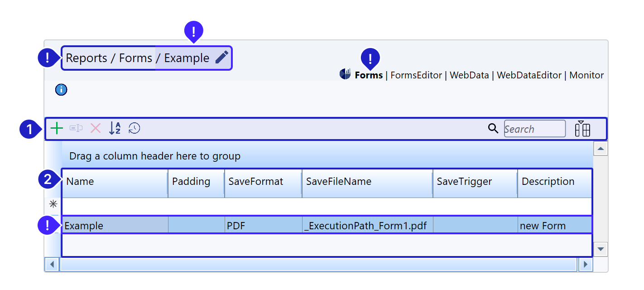This screenshot has height=290, width=644.
Task: Click the 'Drag a column header' group panel
Action: pos(327,156)
